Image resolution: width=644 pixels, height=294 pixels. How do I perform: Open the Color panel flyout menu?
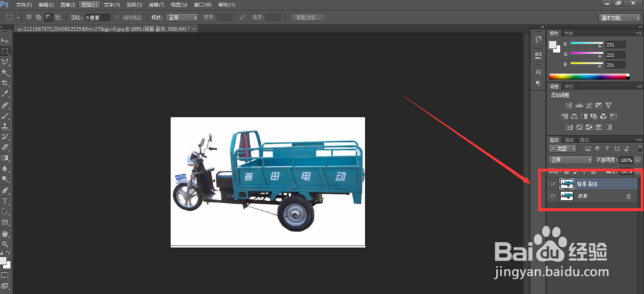639,34
